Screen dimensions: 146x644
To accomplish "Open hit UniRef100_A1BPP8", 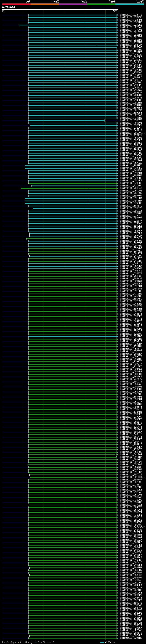I will (x=131, y=20).
